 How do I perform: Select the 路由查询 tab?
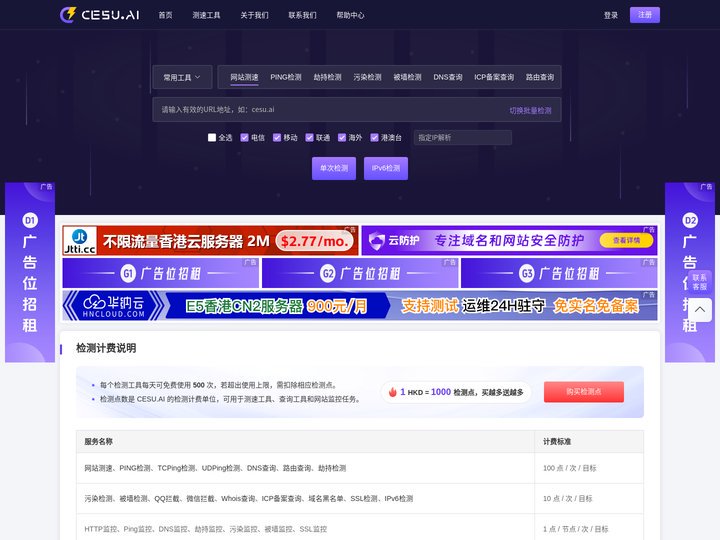point(540,77)
